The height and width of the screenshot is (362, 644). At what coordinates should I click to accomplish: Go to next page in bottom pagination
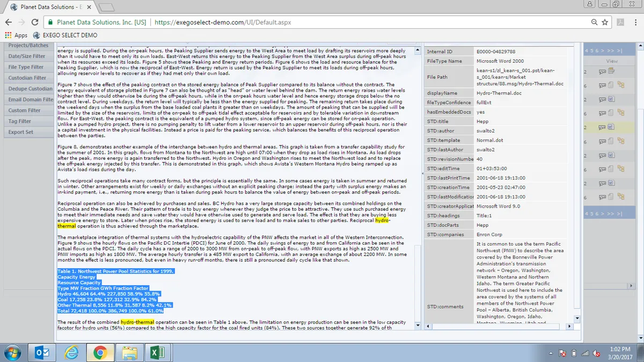603,213
